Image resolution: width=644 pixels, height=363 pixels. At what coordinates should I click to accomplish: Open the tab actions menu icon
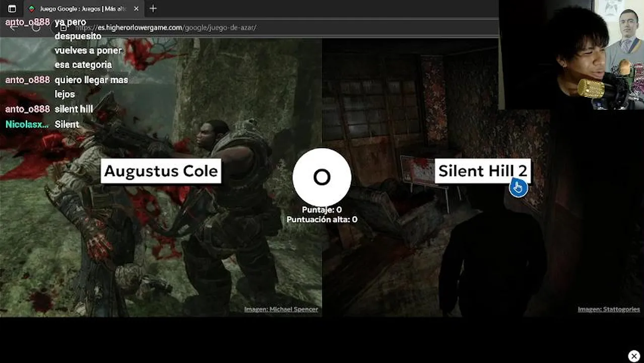click(x=12, y=9)
